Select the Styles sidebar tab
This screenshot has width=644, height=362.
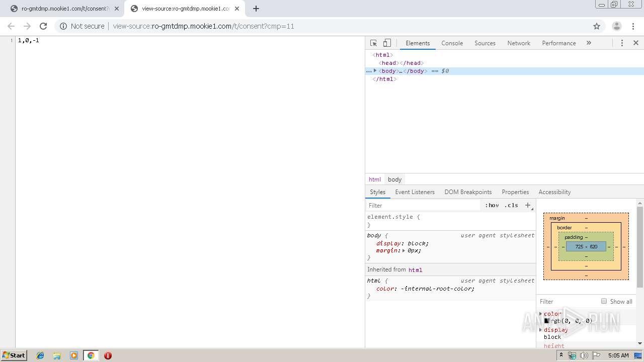377,192
